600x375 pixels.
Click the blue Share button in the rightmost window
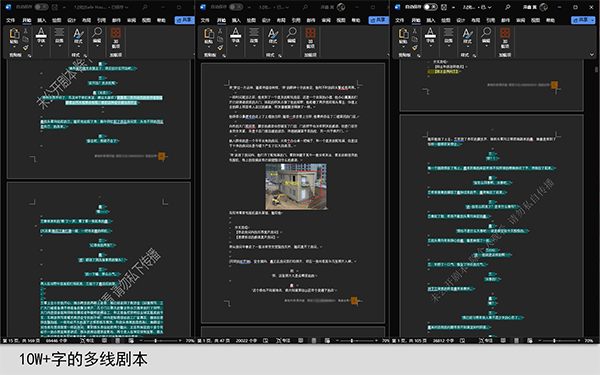tap(583, 20)
